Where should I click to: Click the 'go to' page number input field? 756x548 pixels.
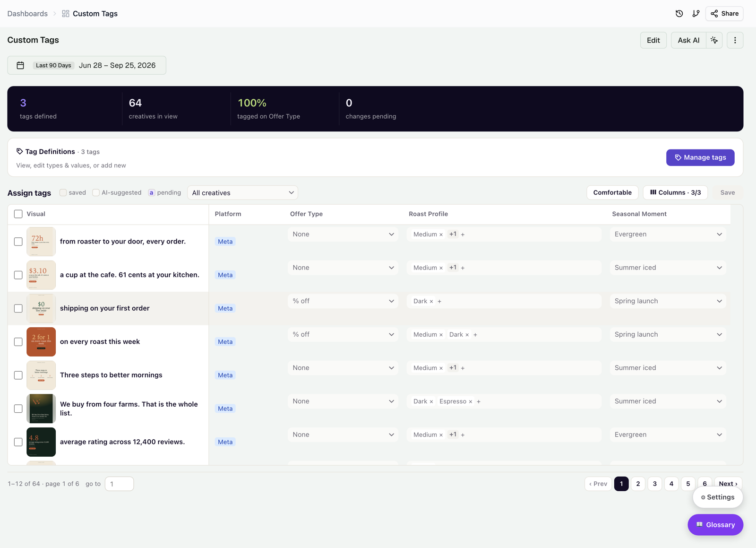pyautogui.click(x=119, y=484)
